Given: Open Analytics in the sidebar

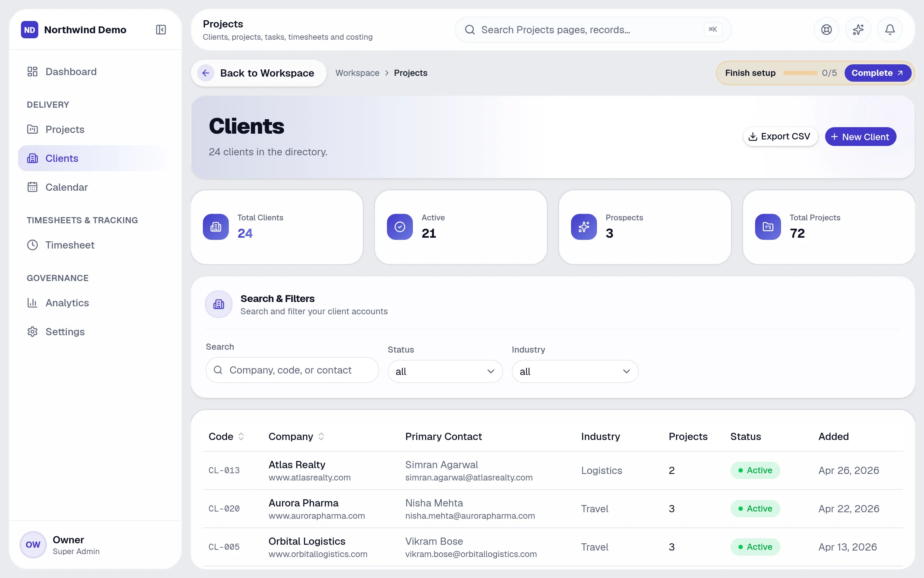Looking at the screenshot, I should (95, 302).
